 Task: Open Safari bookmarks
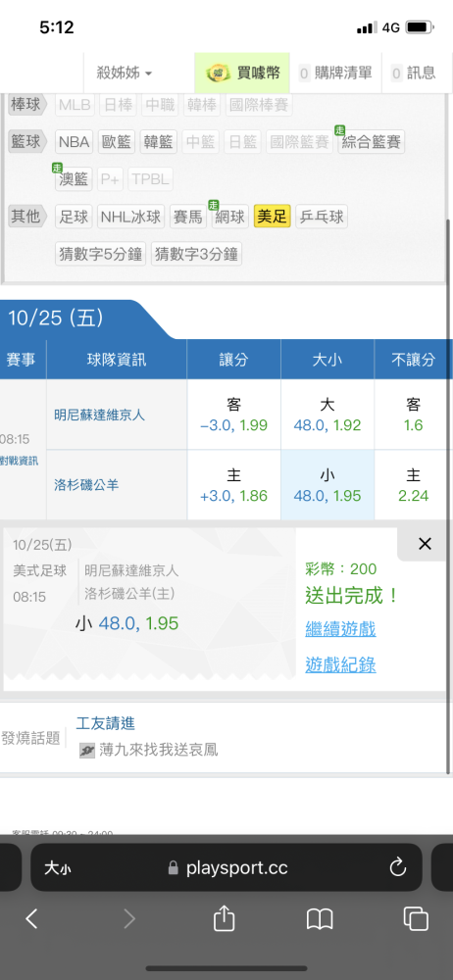click(319, 919)
